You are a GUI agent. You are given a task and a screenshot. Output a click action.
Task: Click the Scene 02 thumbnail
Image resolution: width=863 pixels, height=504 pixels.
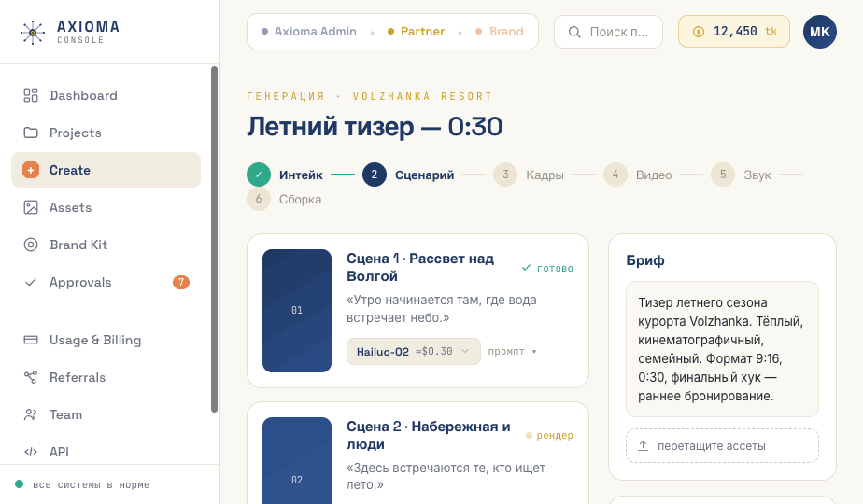[x=297, y=461]
